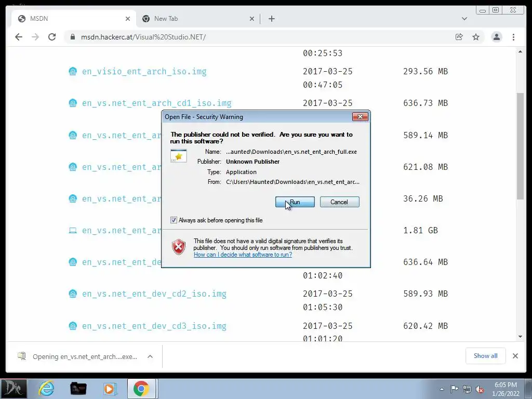Close the Open File security warning dialog
Viewport: 532px width, 399px height.
360,117
